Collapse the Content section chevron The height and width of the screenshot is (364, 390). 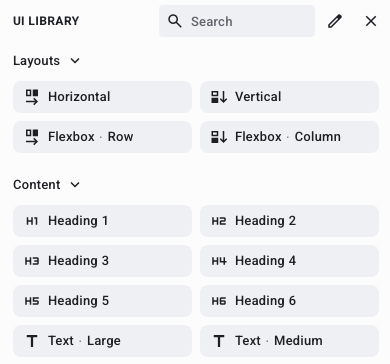pos(75,185)
